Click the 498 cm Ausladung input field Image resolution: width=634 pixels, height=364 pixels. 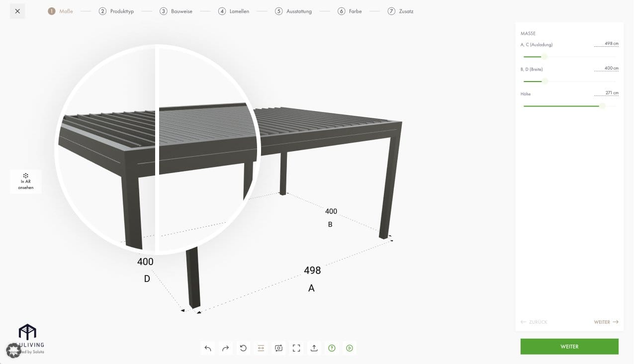tap(606, 43)
